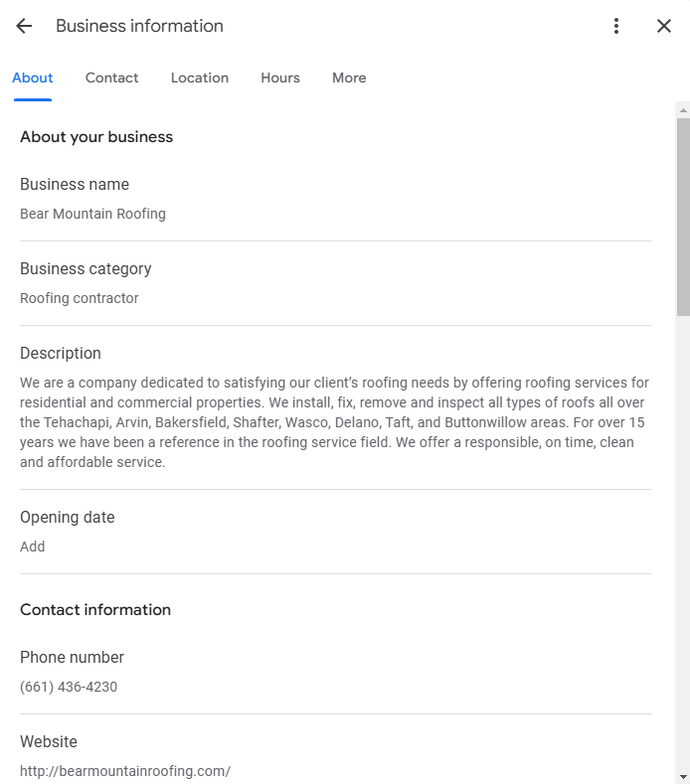The image size is (690, 784).
Task: Open the three-dot more options menu
Action: tap(616, 27)
